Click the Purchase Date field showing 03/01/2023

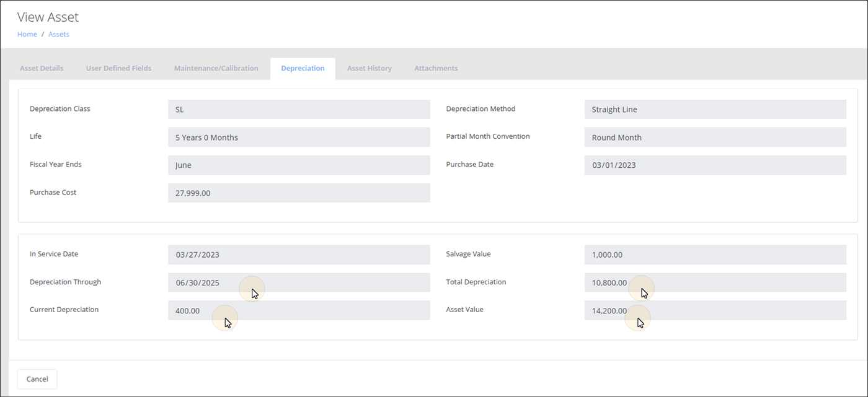pos(715,165)
